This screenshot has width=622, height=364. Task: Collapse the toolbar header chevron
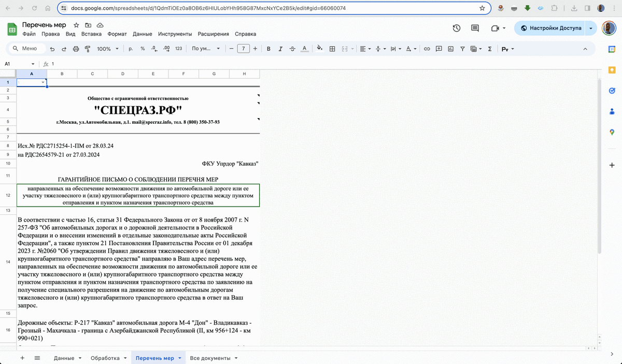click(585, 49)
